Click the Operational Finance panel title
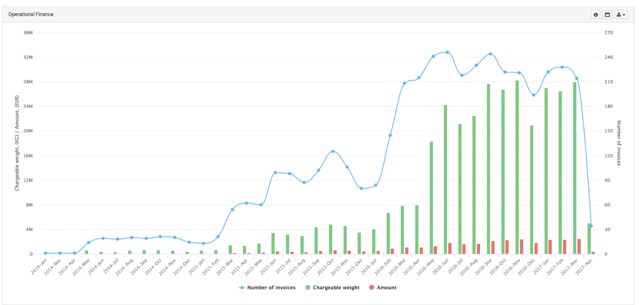This screenshot has height=305, width=644. (31, 14)
